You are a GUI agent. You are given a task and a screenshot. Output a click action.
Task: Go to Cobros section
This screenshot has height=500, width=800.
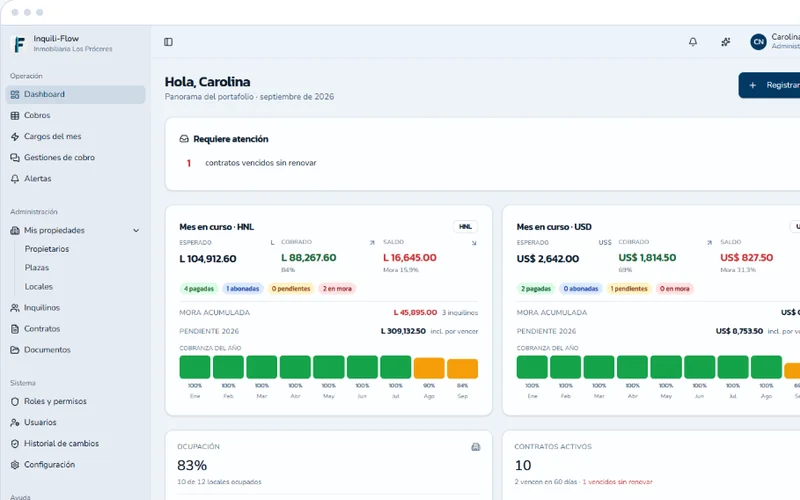pyautogui.click(x=76, y=116)
